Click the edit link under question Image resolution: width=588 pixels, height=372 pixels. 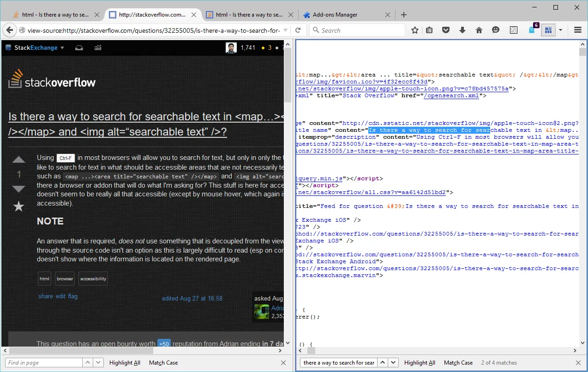pos(61,296)
